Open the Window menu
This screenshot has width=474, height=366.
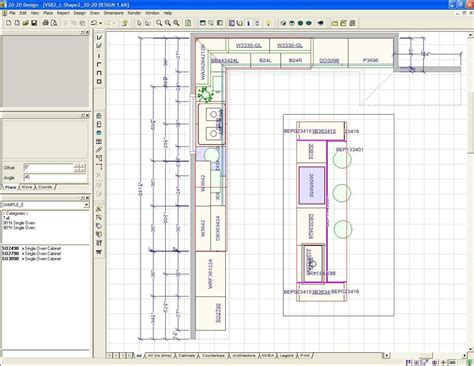152,13
